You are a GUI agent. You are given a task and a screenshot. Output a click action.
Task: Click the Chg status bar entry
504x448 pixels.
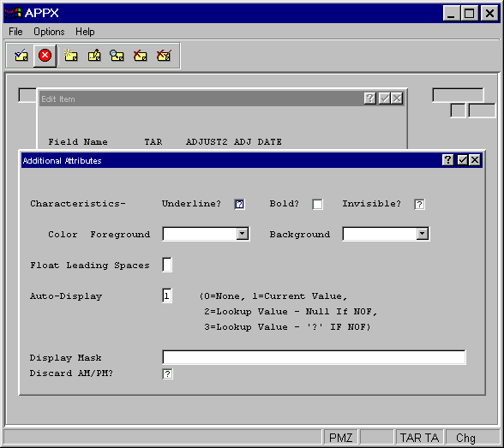(465, 438)
